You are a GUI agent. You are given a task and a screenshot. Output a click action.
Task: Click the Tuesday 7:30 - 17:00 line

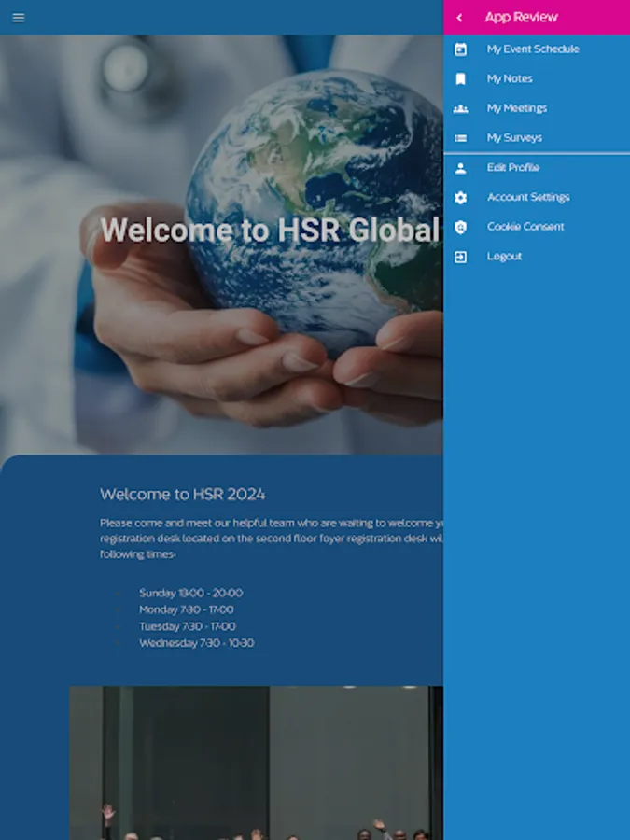click(x=187, y=626)
